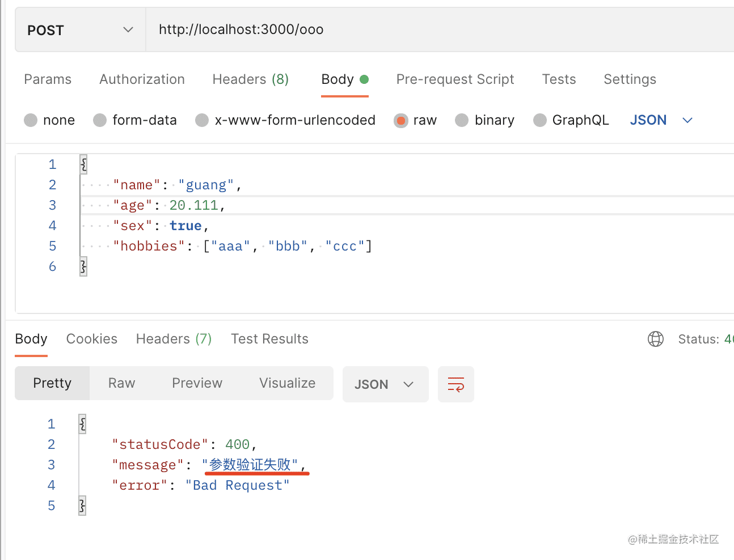Select the none body type radio

pyautogui.click(x=31, y=120)
